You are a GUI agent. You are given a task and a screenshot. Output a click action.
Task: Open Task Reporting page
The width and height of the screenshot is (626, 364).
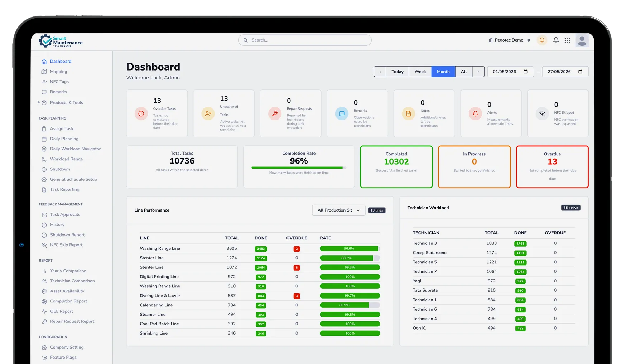(64, 190)
